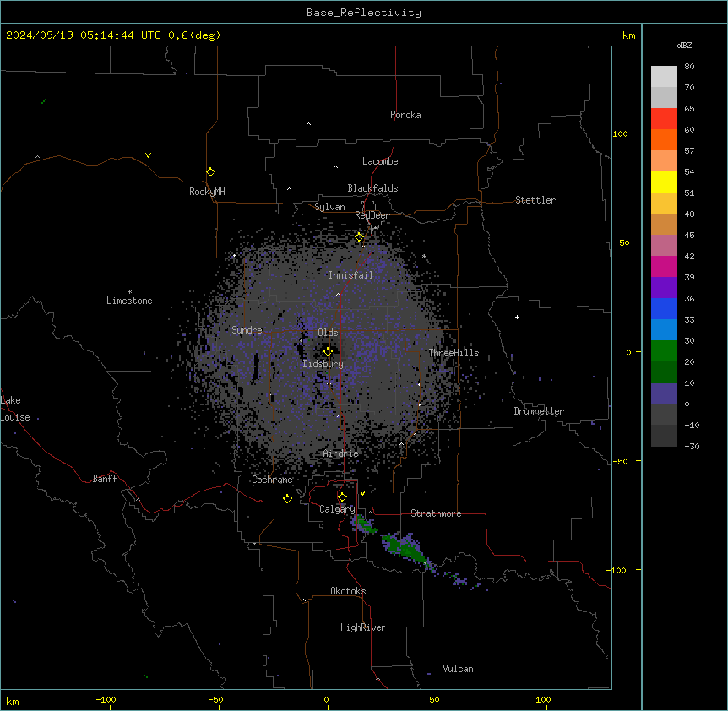Select the radar site diamond between Olds and Didsbury
The width and height of the screenshot is (728, 711).
(329, 352)
